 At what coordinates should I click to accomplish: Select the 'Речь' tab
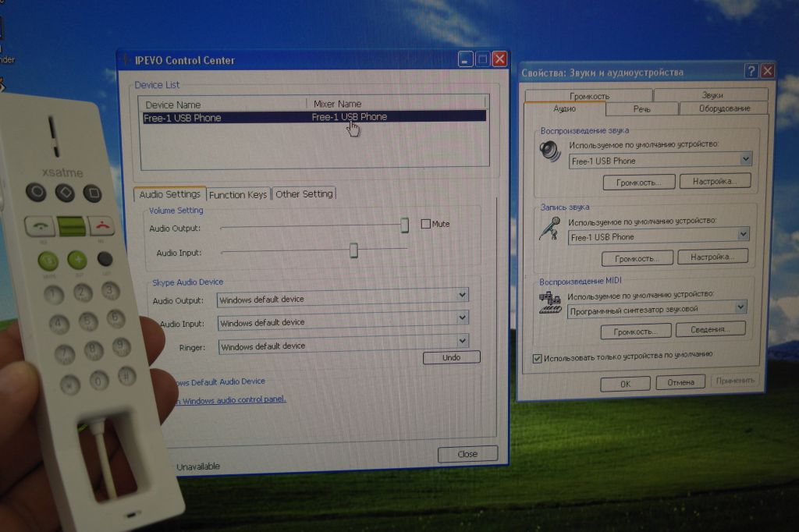642,108
